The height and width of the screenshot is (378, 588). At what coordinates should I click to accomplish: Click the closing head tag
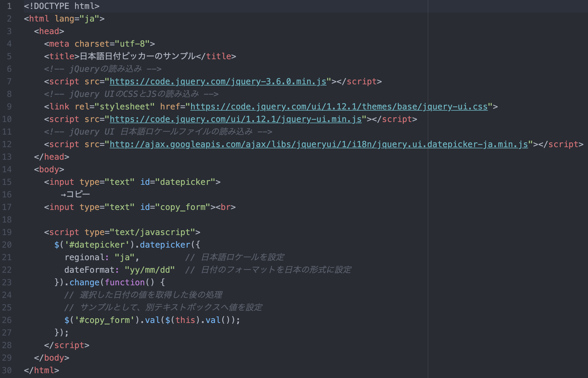click(51, 157)
